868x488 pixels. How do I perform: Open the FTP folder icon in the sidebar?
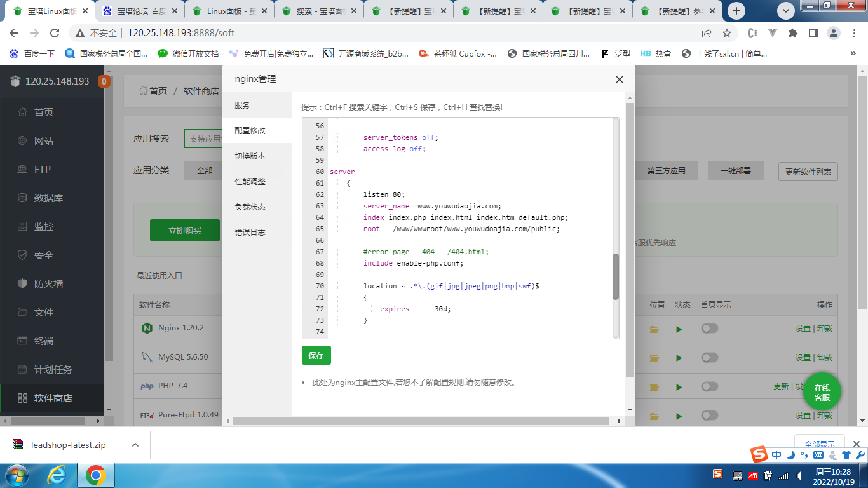[x=23, y=170]
